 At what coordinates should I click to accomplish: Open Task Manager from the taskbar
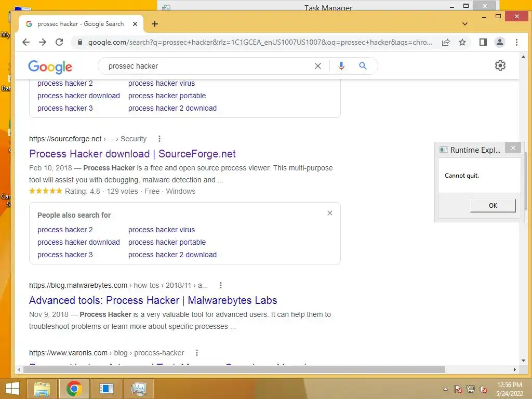coord(138,389)
